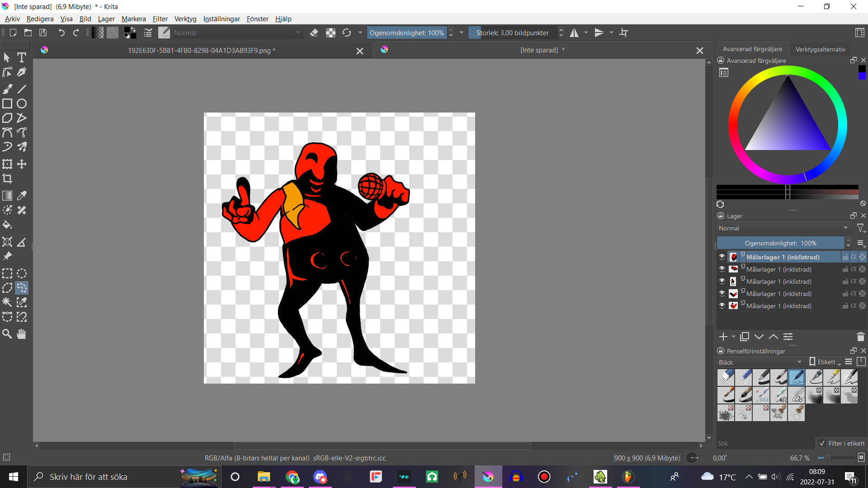This screenshot has width=868, height=488.
Task: Select the Rectangle shape tool
Action: (x=7, y=103)
